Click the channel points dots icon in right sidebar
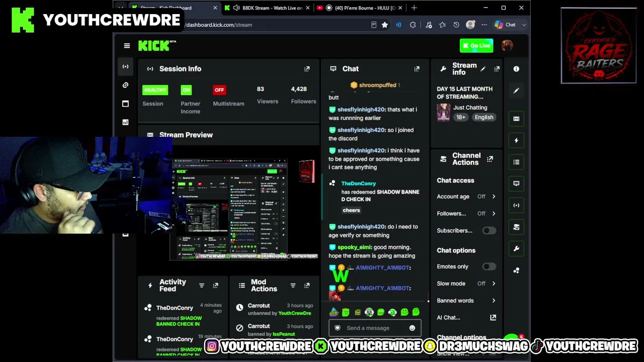Viewport: 644px width, 362px height. click(x=516, y=270)
